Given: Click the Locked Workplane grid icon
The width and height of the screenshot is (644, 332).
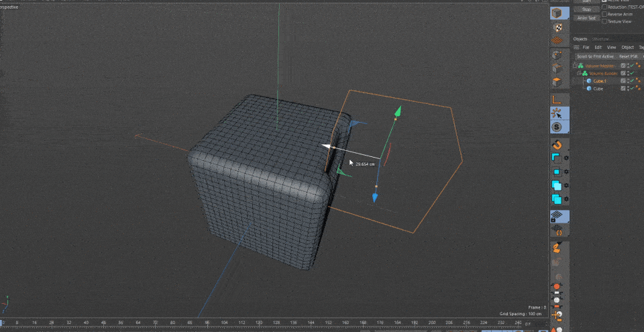Looking at the screenshot, I should (x=556, y=216).
